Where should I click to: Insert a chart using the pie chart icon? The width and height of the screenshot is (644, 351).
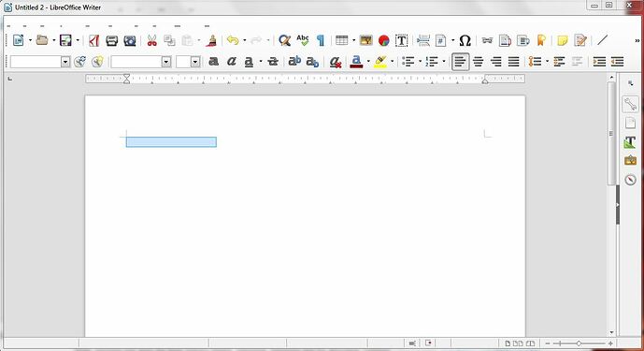(383, 40)
